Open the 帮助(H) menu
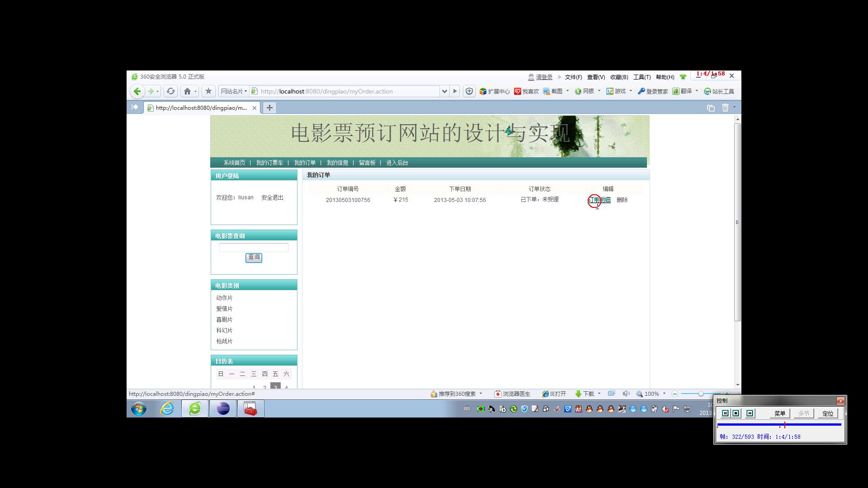This screenshot has height=488, width=868. click(665, 77)
